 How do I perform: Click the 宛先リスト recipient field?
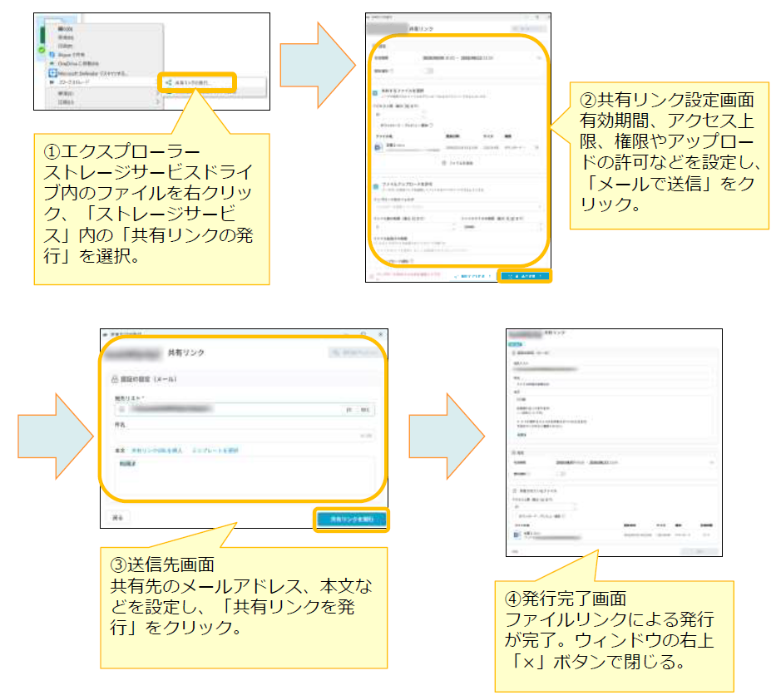[245, 409]
